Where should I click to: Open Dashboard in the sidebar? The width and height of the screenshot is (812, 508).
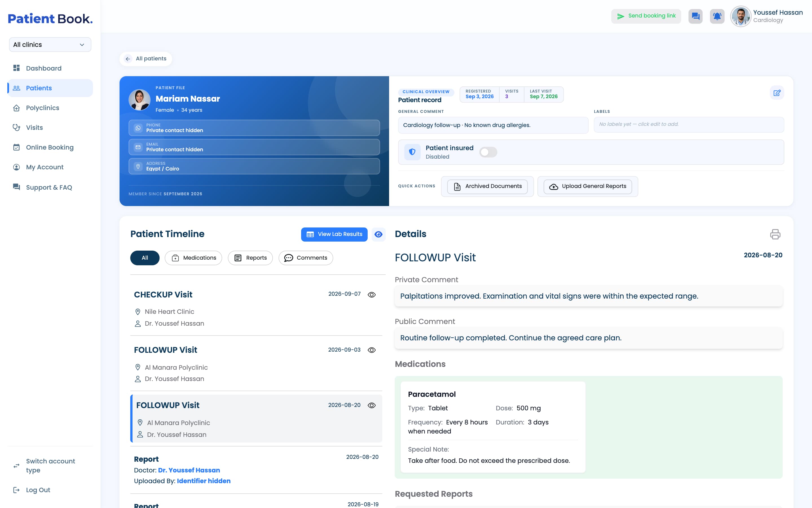click(50, 68)
